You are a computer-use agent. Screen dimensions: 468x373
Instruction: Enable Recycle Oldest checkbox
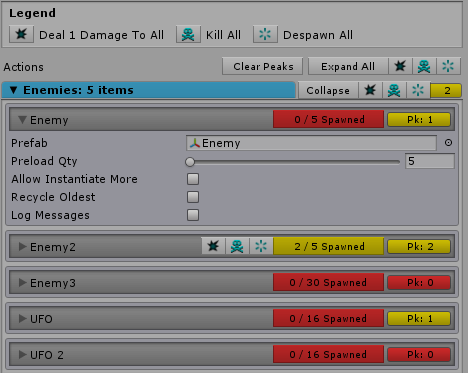click(193, 197)
